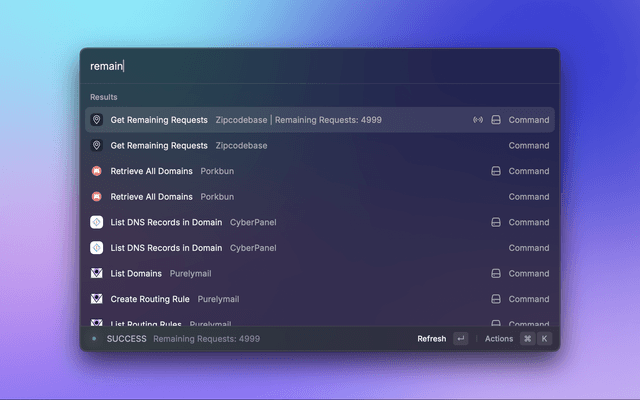This screenshot has height=400, width=640.
Task: Click the broadcast signal icon in the top result row
Action: (x=477, y=120)
